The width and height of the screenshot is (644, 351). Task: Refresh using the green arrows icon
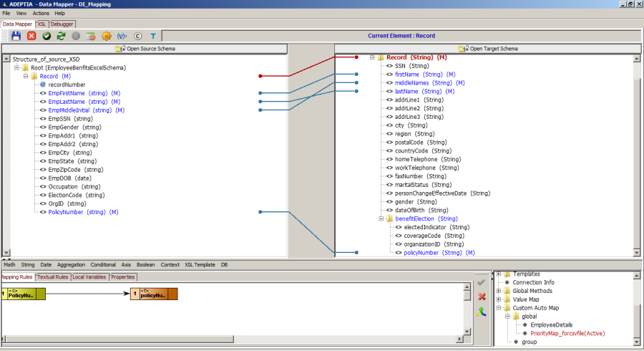pyautogui.click(x=61, y=36)
